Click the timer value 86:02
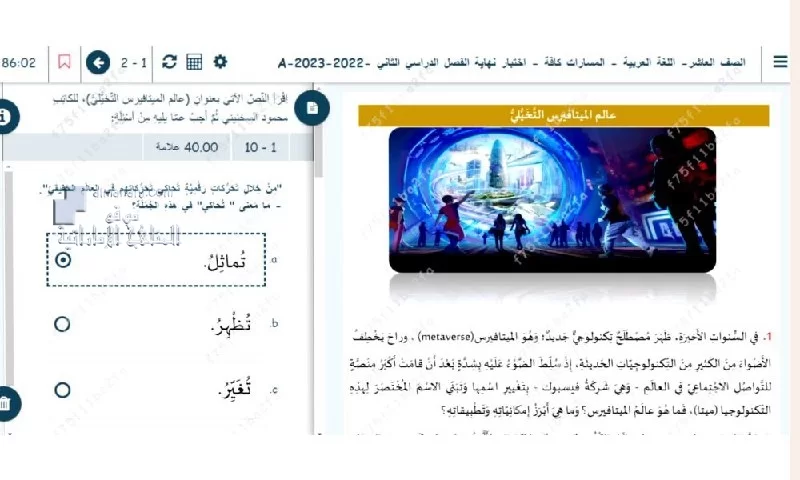The width and height of the screenshot is (800, 480). pyautogui.click(x=19, y=63)
